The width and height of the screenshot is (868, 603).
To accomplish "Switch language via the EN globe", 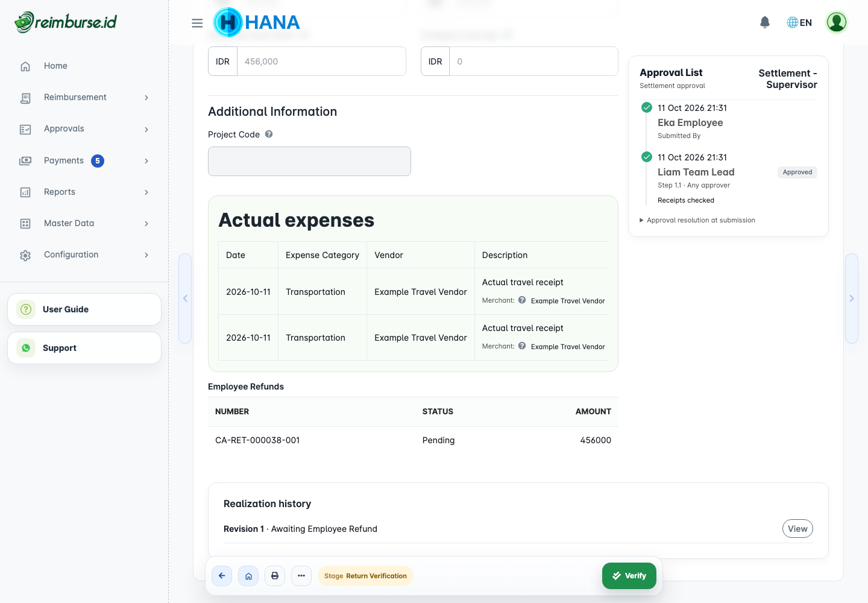I will (x=799, y=22).
